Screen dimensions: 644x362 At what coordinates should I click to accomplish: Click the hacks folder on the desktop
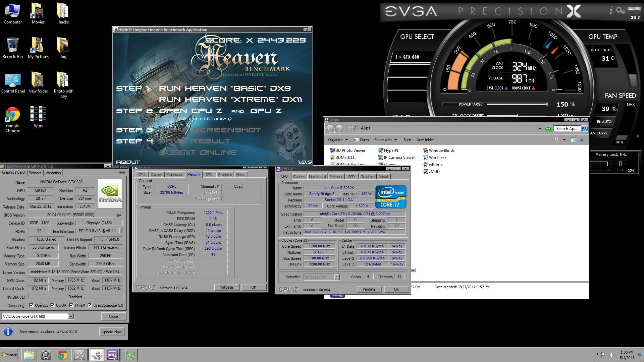(63, 14)
